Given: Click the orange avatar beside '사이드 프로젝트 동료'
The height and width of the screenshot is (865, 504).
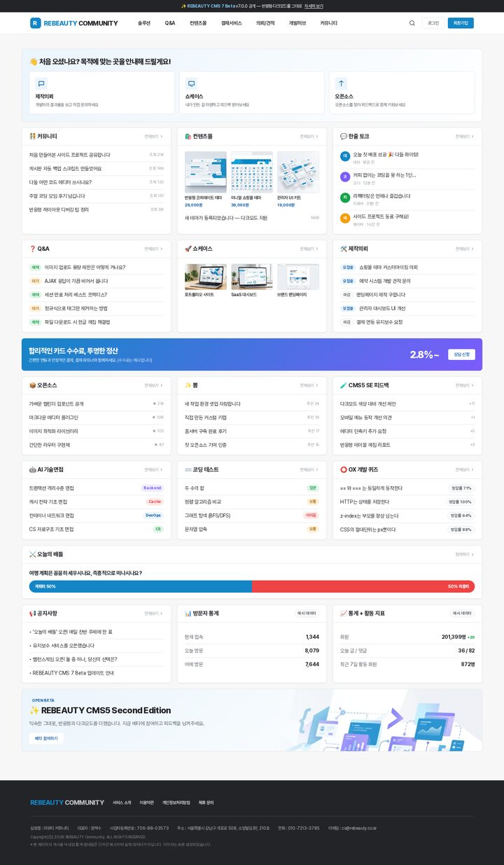Looking at the screenshot, I should coord(344,218).
